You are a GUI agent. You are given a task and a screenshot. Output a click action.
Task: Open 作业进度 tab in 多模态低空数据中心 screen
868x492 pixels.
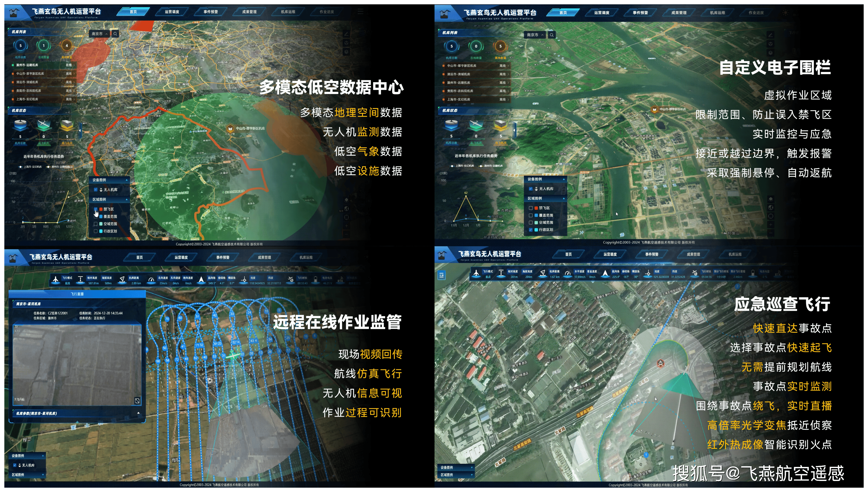pyautogui.click(x=327, y=12)
